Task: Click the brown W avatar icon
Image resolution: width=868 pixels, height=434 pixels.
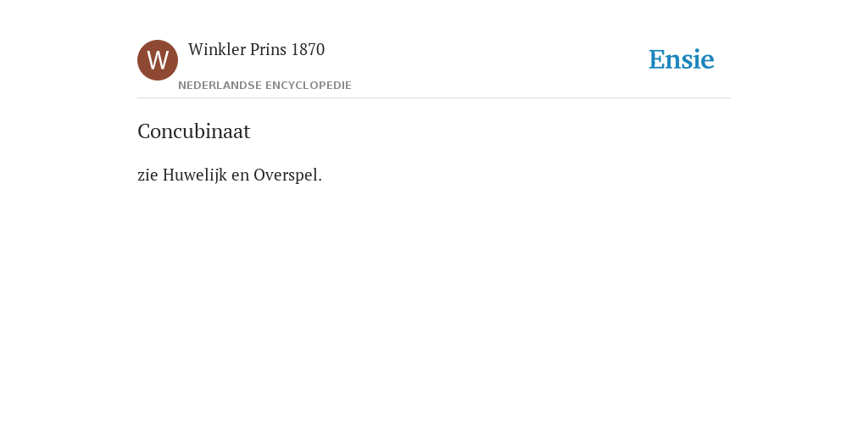Action: click(x=158, y=60)
